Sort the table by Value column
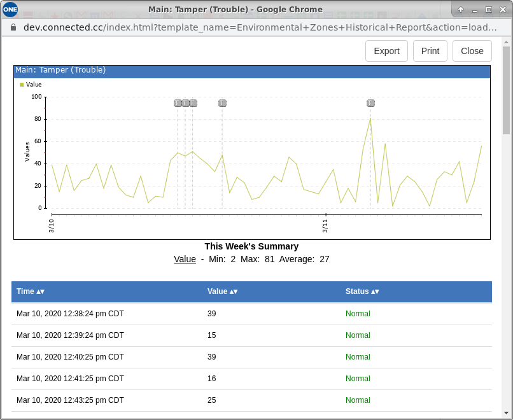The image size is (513, 420). pyautogui.click(x=222, y=291)
